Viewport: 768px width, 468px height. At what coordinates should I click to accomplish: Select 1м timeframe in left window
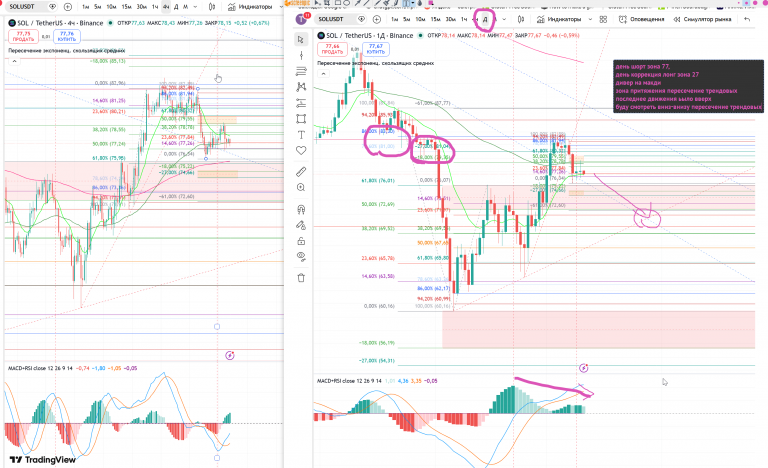tap(86, 7)
